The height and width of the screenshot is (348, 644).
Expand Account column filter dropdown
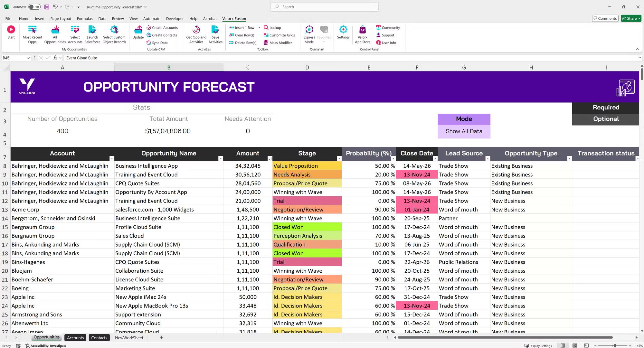pyautogui.click(x=111, y=159)
